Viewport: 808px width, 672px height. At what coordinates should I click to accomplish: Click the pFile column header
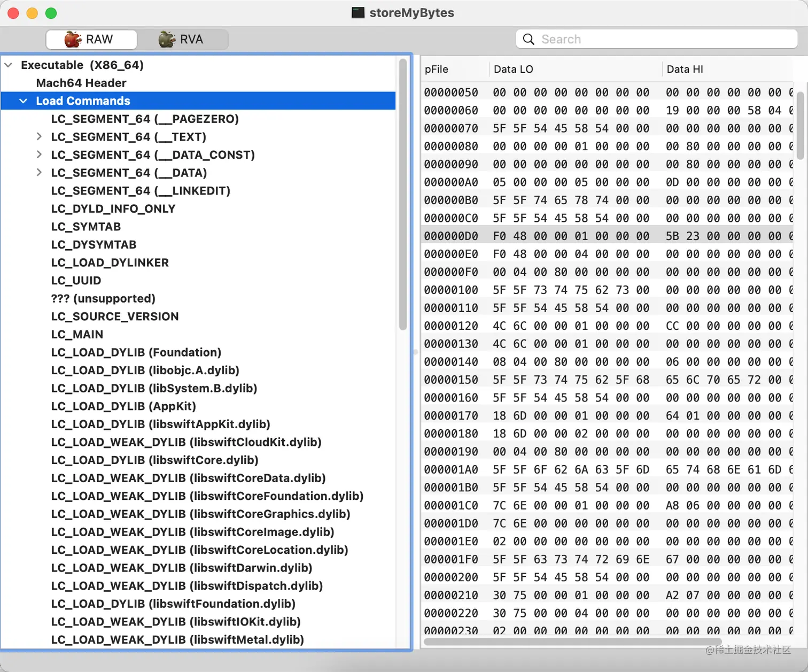[455, 69]
